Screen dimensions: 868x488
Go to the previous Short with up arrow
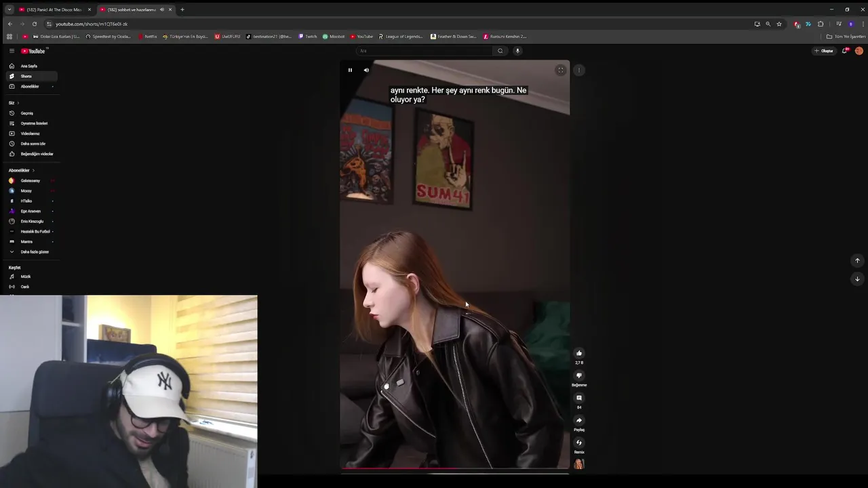click(x=857, y=260)
